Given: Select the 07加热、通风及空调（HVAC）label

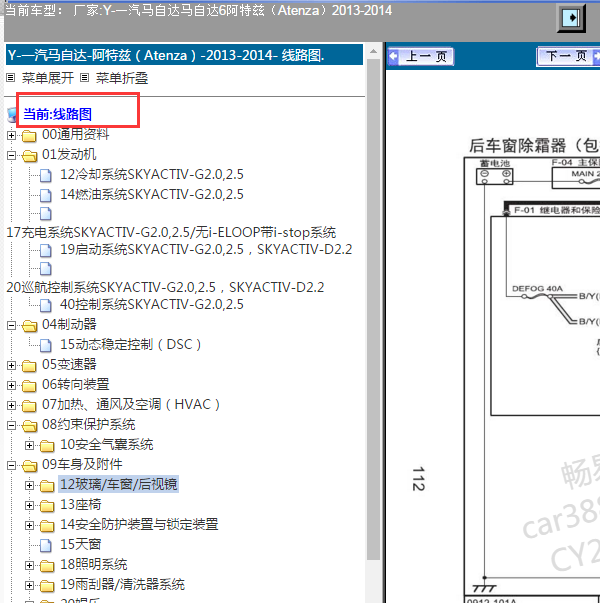Looking at the screenshot, I should tap(131, 405).
